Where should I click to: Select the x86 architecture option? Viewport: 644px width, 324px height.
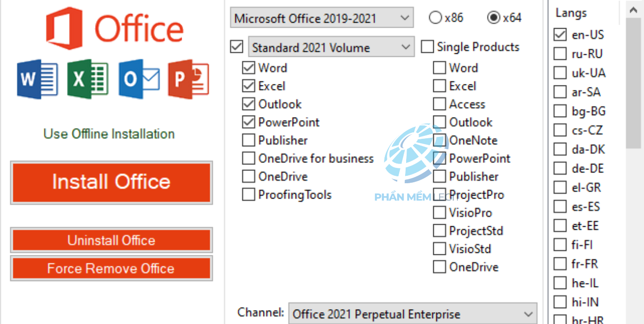pos(435,18)
